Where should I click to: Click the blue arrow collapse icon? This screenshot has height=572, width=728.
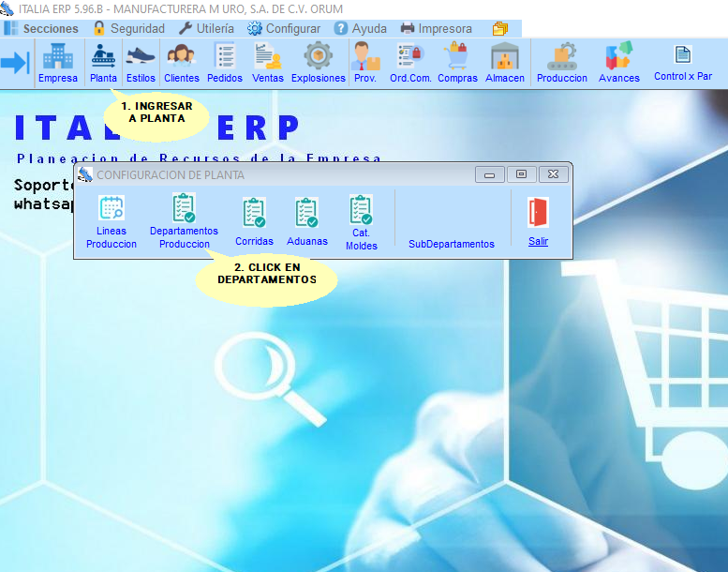click(x=15, y=62)
